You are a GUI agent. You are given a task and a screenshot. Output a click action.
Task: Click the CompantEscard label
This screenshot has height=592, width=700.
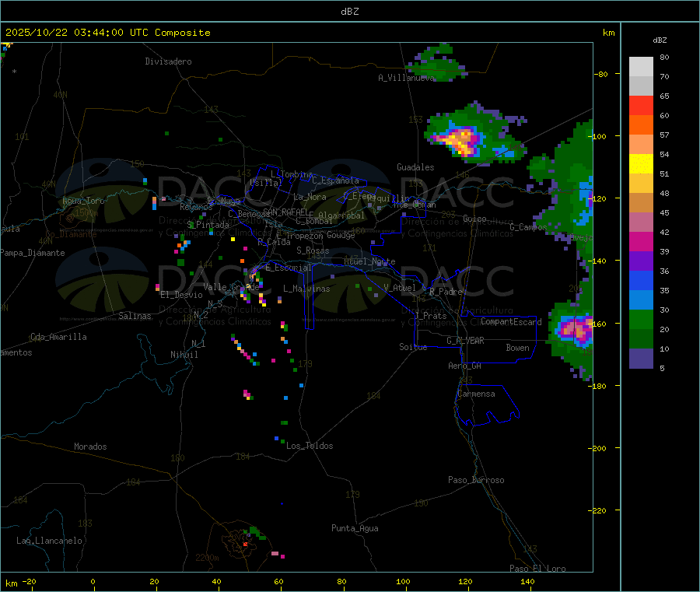[511, 322]
